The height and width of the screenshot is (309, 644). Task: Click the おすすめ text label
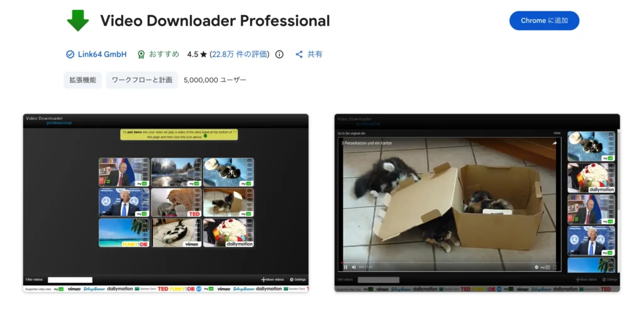164,54
